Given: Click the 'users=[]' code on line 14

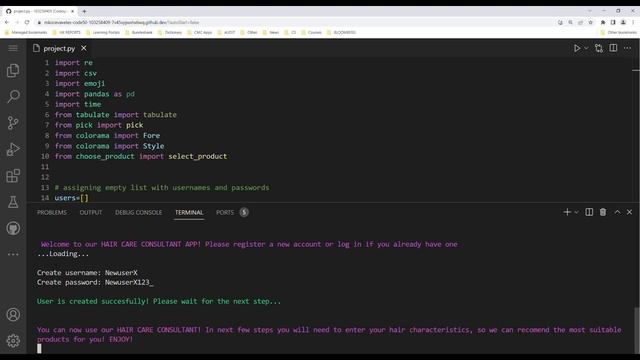Looking at the screenshot, I should pyautogui.click(x=71, y=198).
